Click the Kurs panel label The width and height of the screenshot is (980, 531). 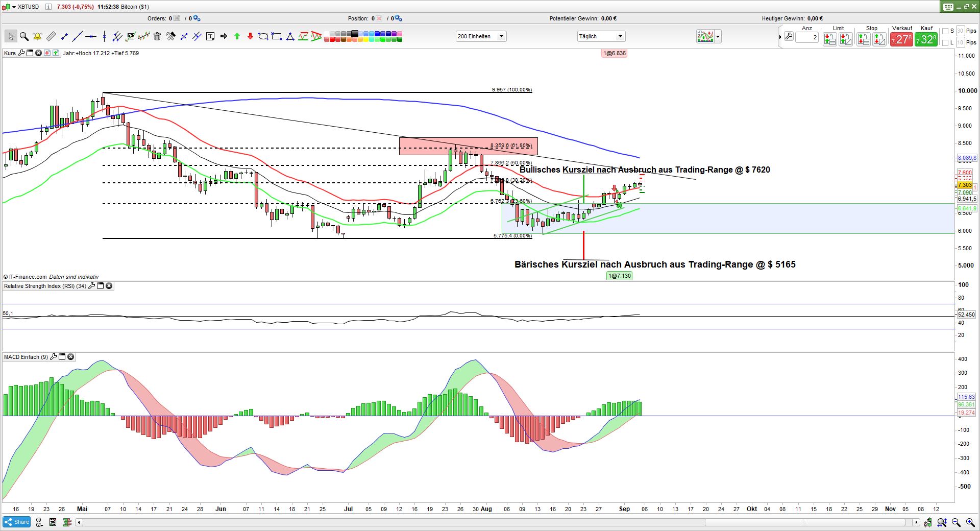[x=10, y=53]
